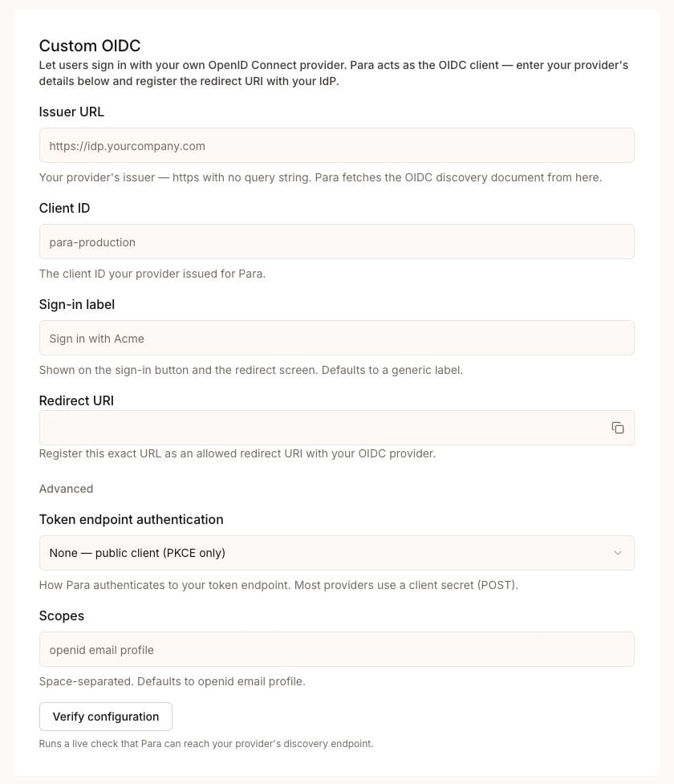Click the Issuer URL field label

tap(71, 112)
